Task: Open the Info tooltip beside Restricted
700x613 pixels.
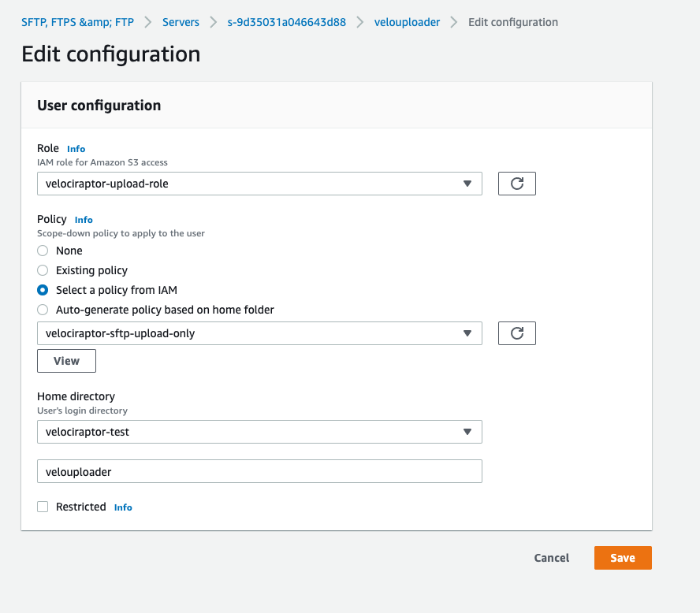Action: point(123,507)
